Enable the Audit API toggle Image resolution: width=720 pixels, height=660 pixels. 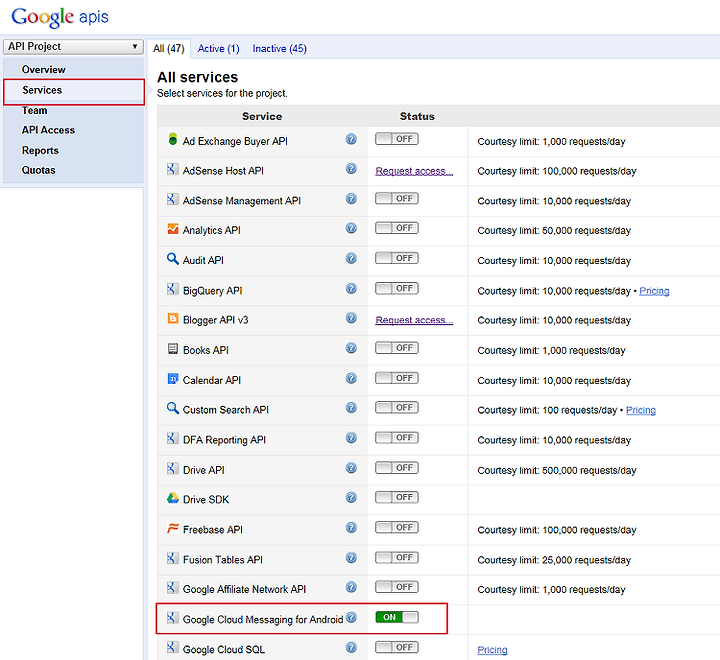click(397, 258)
